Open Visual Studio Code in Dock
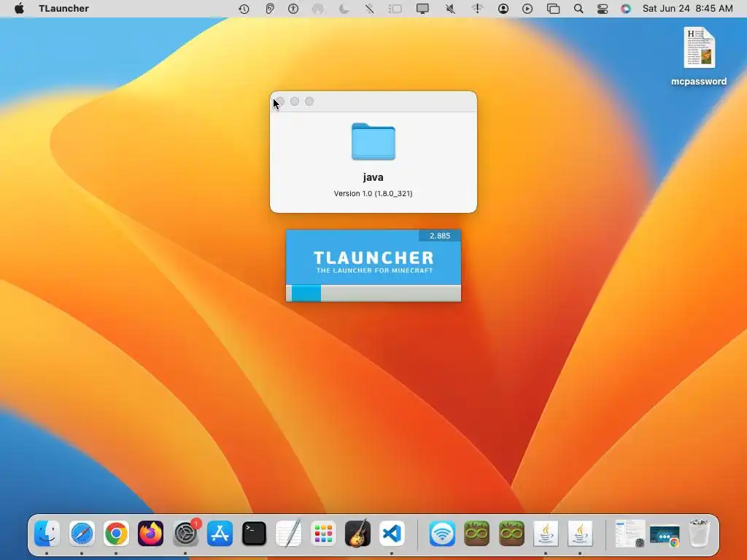The image size is (747, 560). 392,533
